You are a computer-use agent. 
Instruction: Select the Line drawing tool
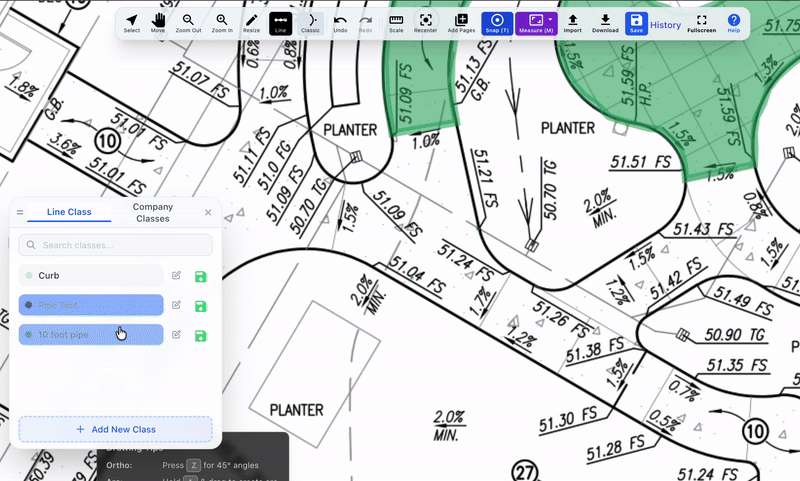click(x=281, y=23)
